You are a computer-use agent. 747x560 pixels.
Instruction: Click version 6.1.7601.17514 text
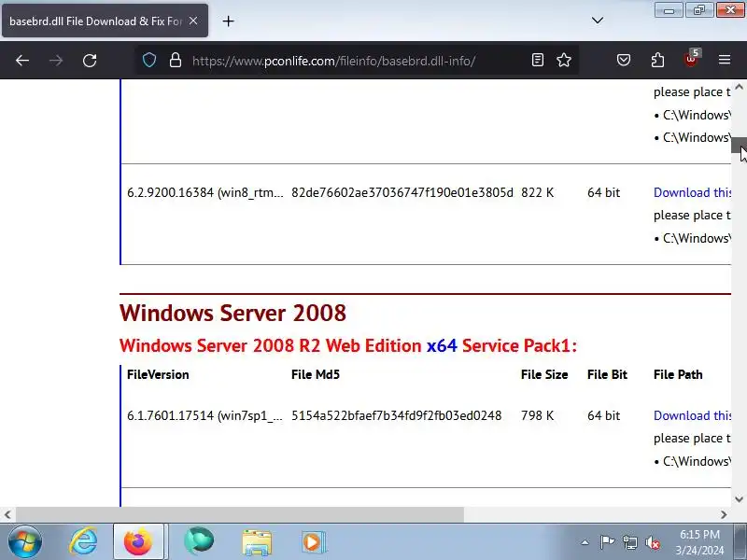[204, 415]
